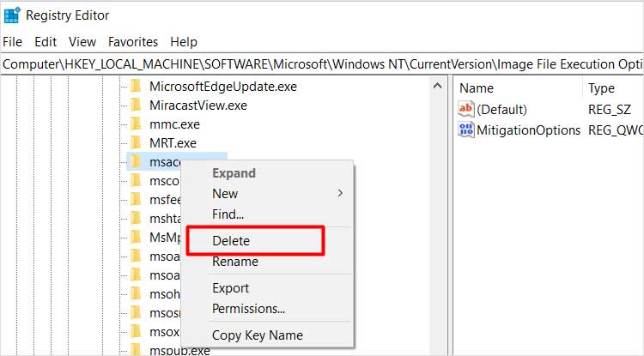Click the highlighted msac key folder icon
644x356 pixels.
coord(136,162)
